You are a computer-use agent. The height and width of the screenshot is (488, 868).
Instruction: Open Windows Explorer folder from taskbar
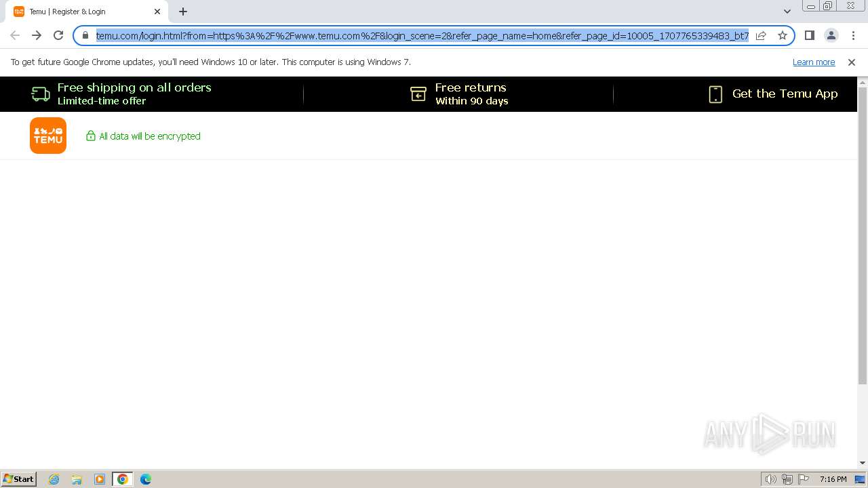(77, 479)
